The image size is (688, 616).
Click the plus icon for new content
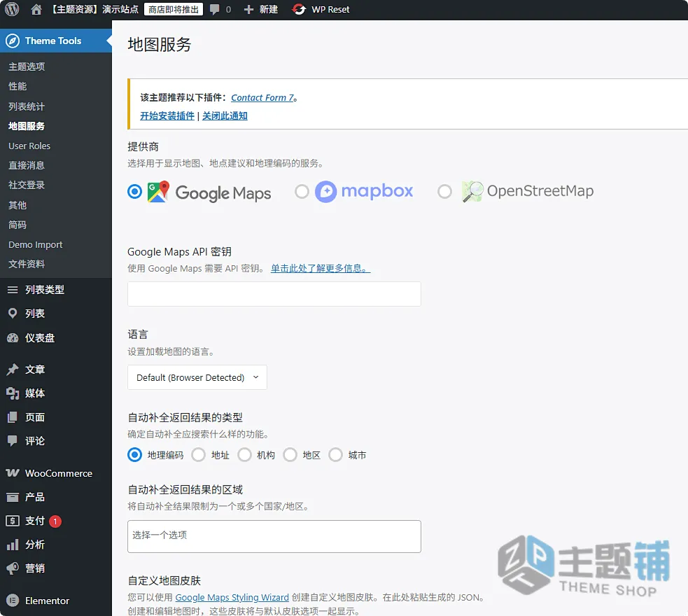[x=248, y=10]
